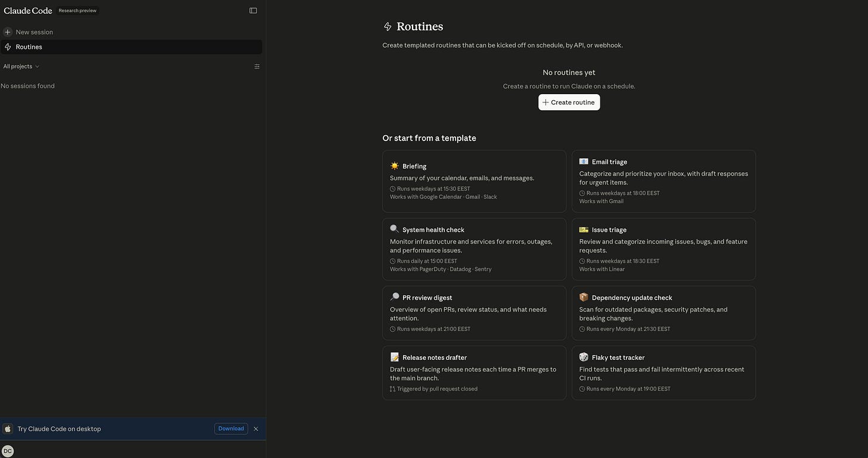868x458 pixels.
Task: Click 'No sessions found' text
Action: [x=27, y=86]
